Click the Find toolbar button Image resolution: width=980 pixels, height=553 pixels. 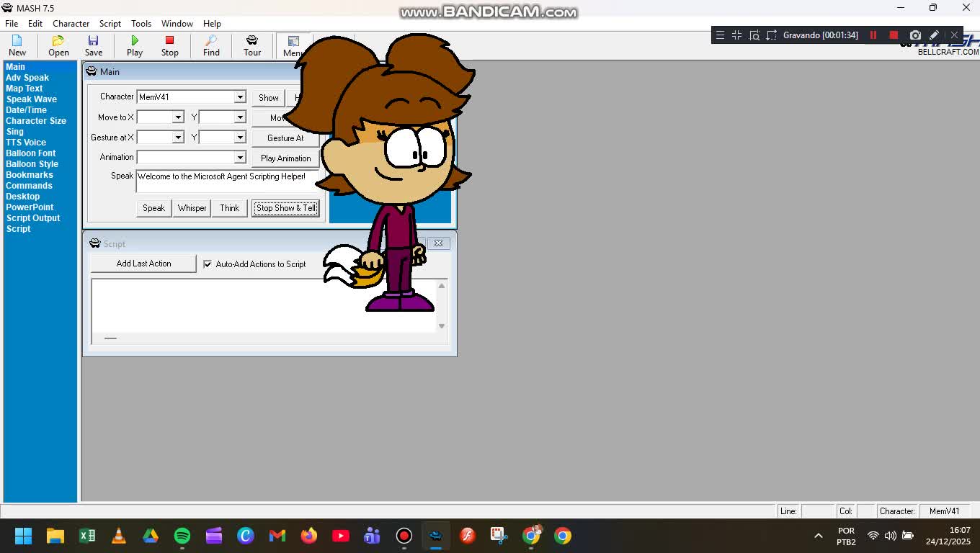click(x=211, y=45)
